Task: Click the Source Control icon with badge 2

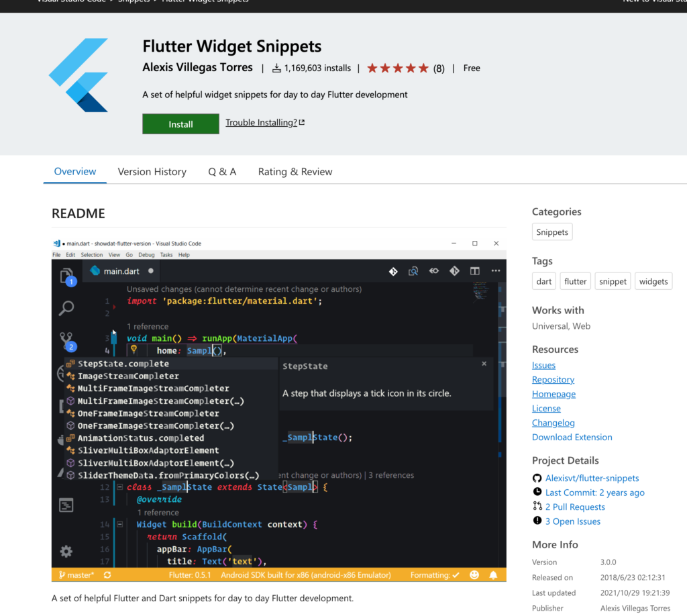Action: [x=68, y=342]
